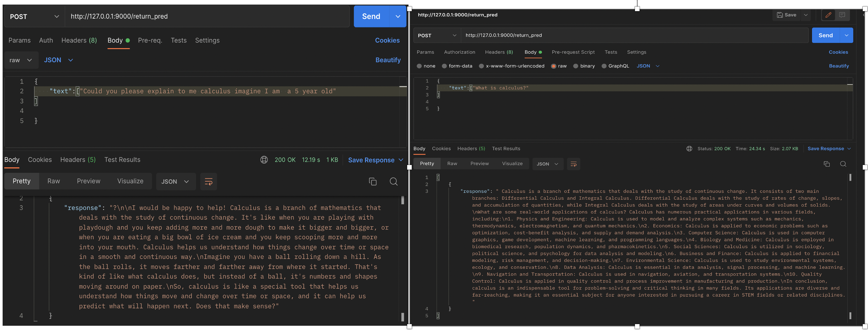Select Visualize view in left response
Image resolution: width=868 pixels, height=330 pixels.
[130, 181]
